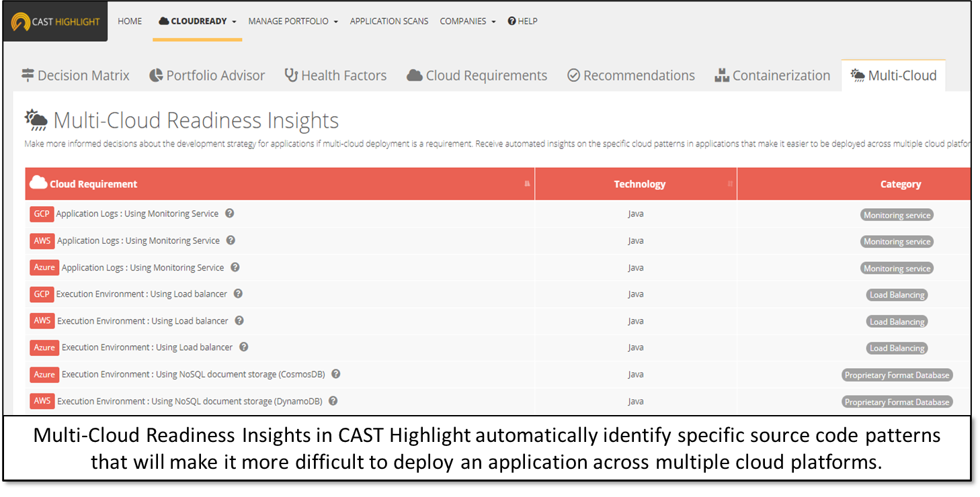This screenshot has width=980, height=497.
Task: Open the CloudReady dropdown menu
Action: pos(198,21)
